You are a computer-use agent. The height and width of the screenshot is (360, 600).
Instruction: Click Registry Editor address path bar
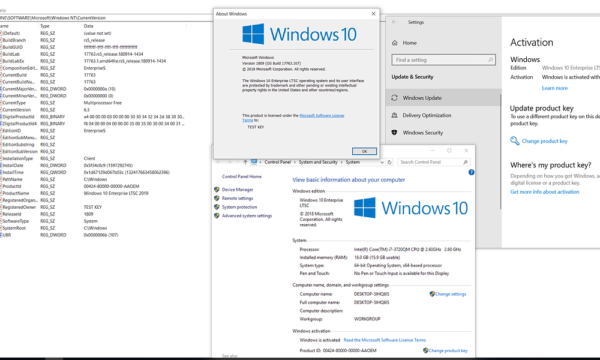(x=106, y=18)
